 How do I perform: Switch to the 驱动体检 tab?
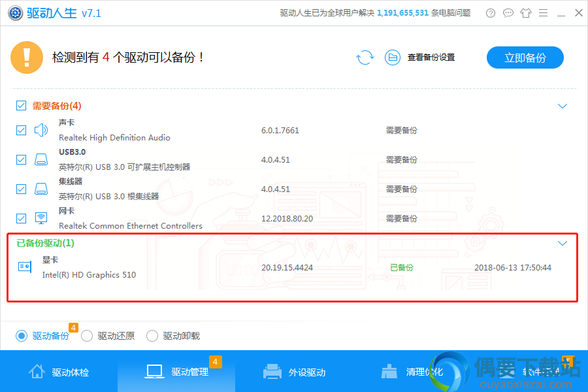[x=59, y=372]
